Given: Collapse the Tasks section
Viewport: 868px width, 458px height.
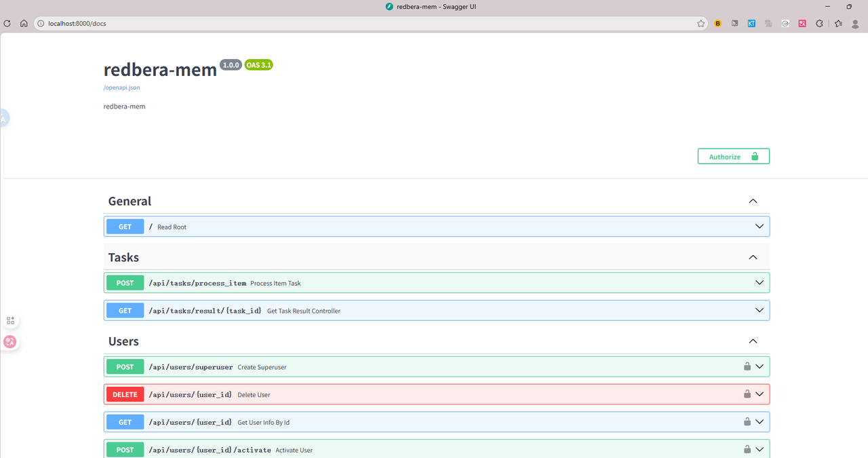Looking at the screenshot, I should tap(753, 257).
